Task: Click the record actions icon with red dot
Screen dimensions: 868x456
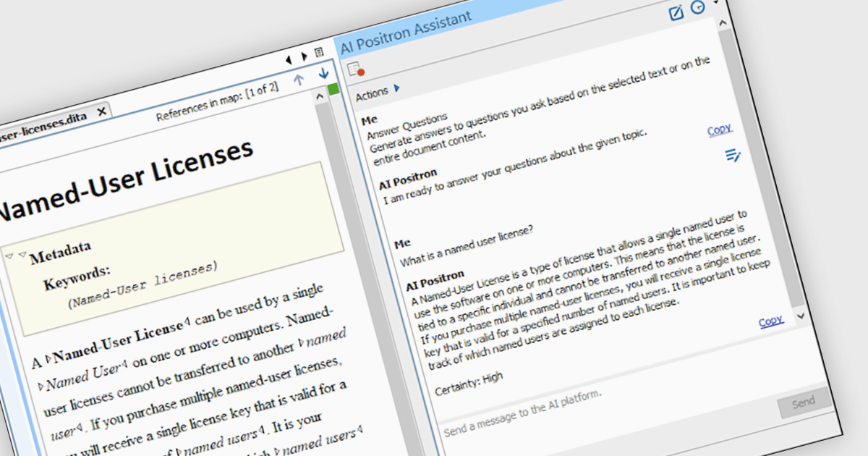Action: 355,69
